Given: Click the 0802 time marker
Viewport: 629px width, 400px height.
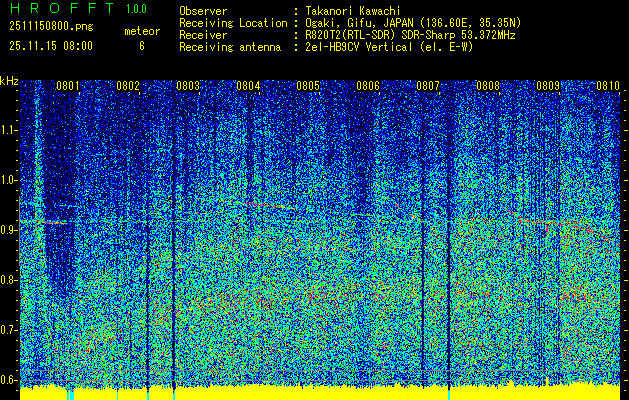Looking at the screenshot, I should (x=128, y=86).
